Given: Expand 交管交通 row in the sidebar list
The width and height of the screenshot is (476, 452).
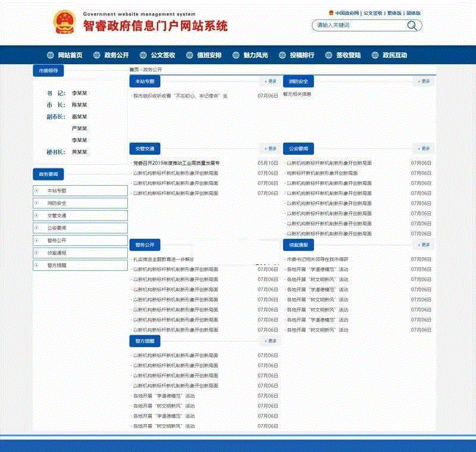Looking at the screenshot, I should pyautogui.click(x=80, y=216).
